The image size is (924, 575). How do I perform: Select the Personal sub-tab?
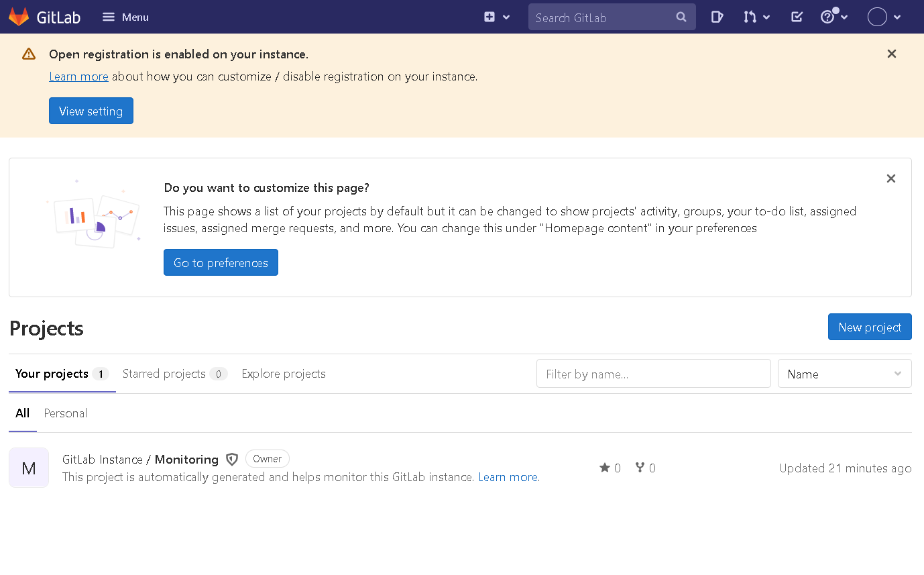(x=66, y=413)
